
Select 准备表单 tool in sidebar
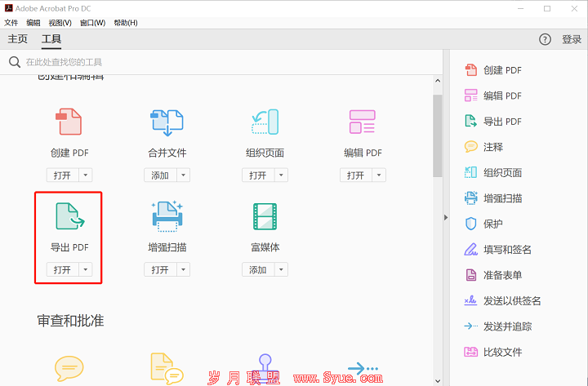(493, 275)
